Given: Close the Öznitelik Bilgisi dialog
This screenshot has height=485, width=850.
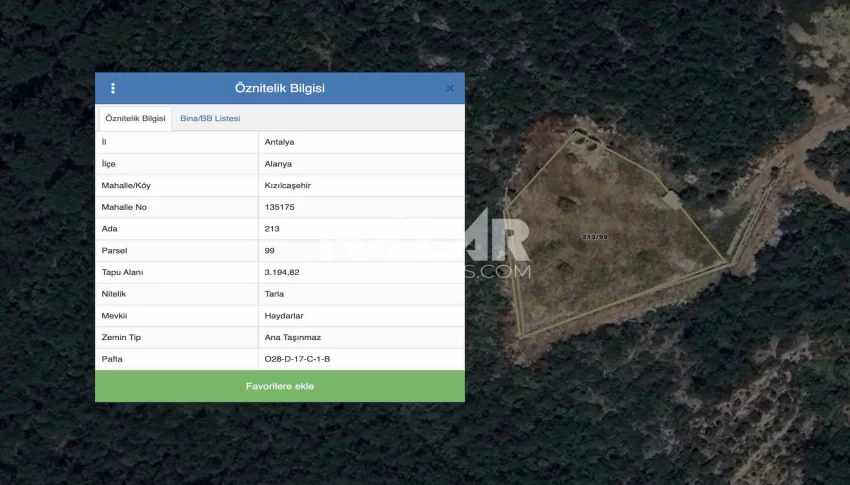Looking at the screenshot, I should (x=449, y=88).
